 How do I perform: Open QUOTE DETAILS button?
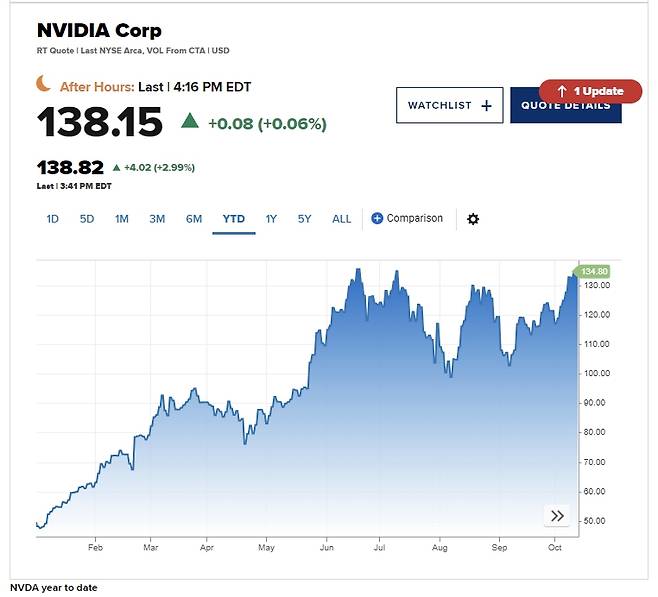click(566, 105)
